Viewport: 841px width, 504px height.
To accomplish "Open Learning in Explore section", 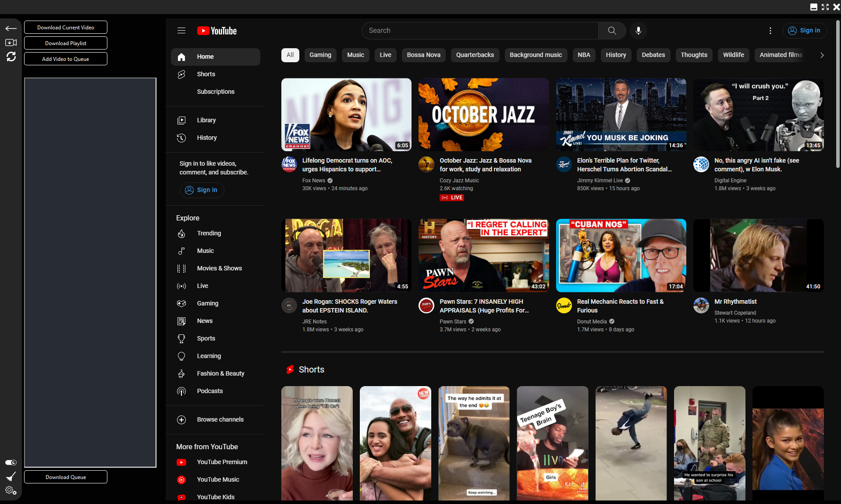I will (216, 356).
